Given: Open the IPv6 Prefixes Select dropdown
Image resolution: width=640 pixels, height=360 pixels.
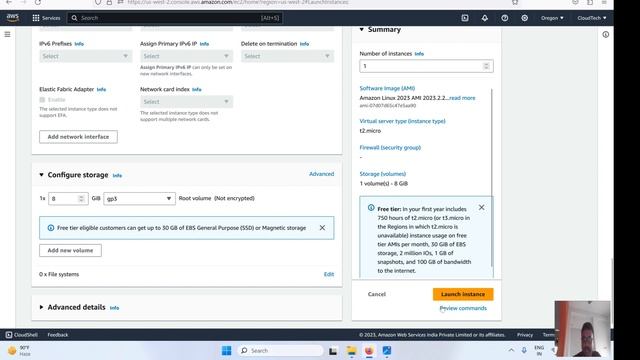Looking at the screenshot, I should click(86, 56).
